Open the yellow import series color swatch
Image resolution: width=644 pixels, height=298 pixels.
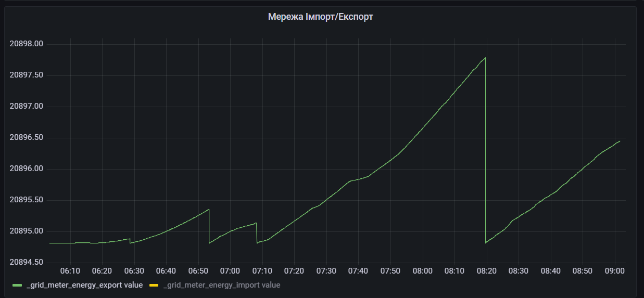click(x=154, y=285)
